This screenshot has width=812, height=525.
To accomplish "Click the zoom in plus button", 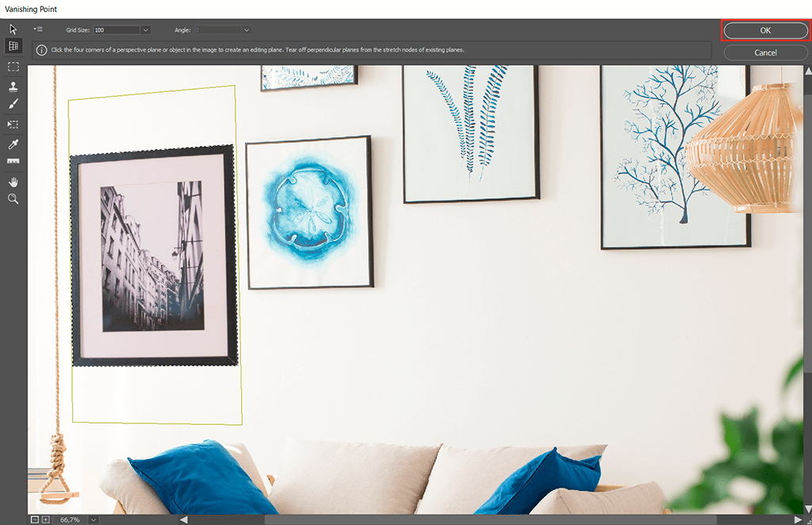I will 45,519.
